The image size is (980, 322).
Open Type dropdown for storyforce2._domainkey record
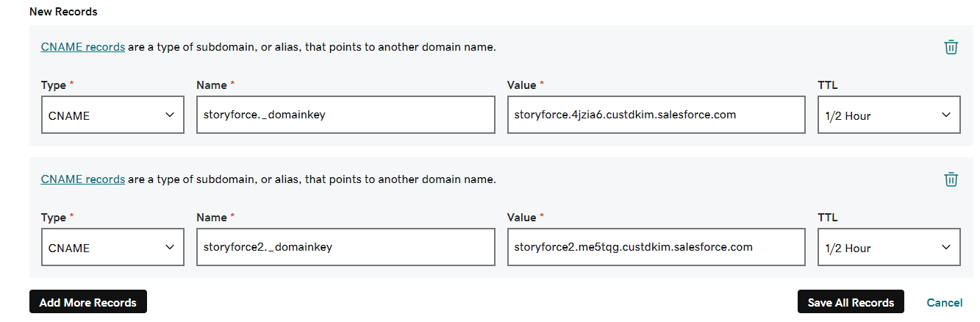112,248
